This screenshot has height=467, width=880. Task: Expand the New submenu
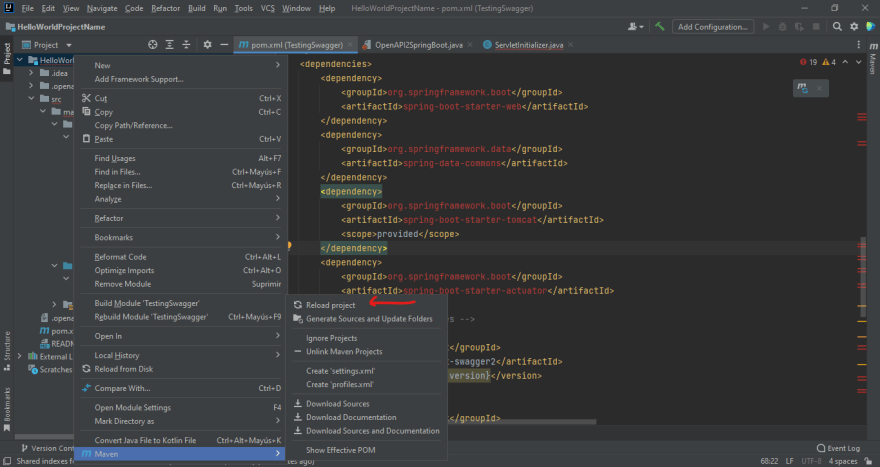(x=183, y=65)
